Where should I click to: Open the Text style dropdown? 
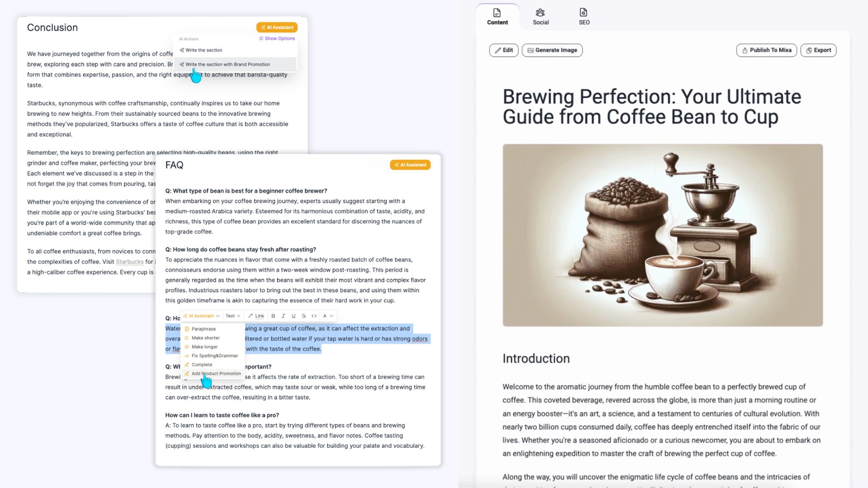233,316
